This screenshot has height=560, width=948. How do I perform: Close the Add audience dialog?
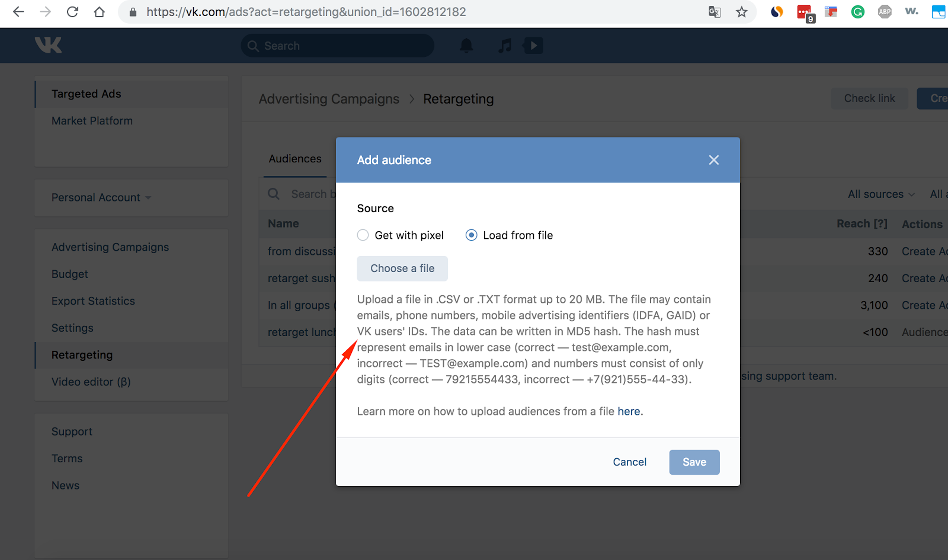click(x=714, y=160)
